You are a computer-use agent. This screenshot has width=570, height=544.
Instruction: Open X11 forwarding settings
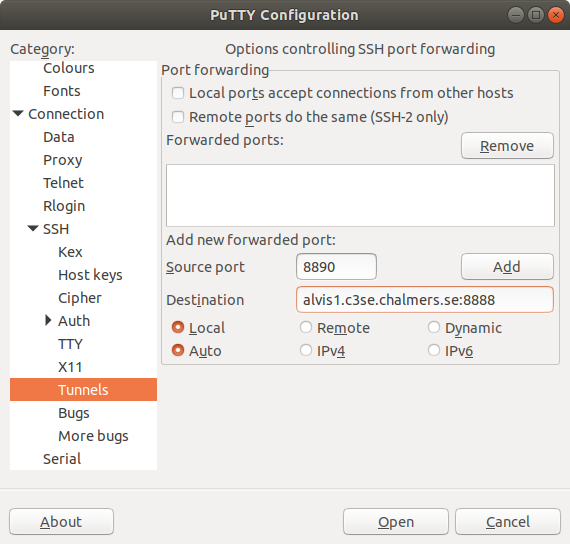coord(70,367)
